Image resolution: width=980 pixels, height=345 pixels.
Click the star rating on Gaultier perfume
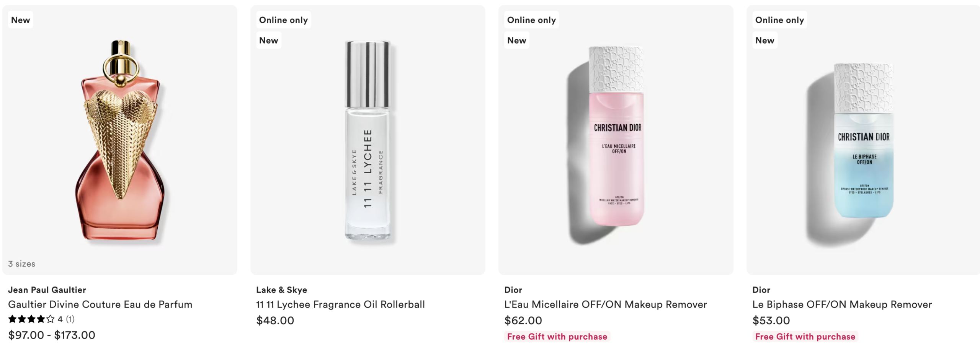[x=31, y=319]
